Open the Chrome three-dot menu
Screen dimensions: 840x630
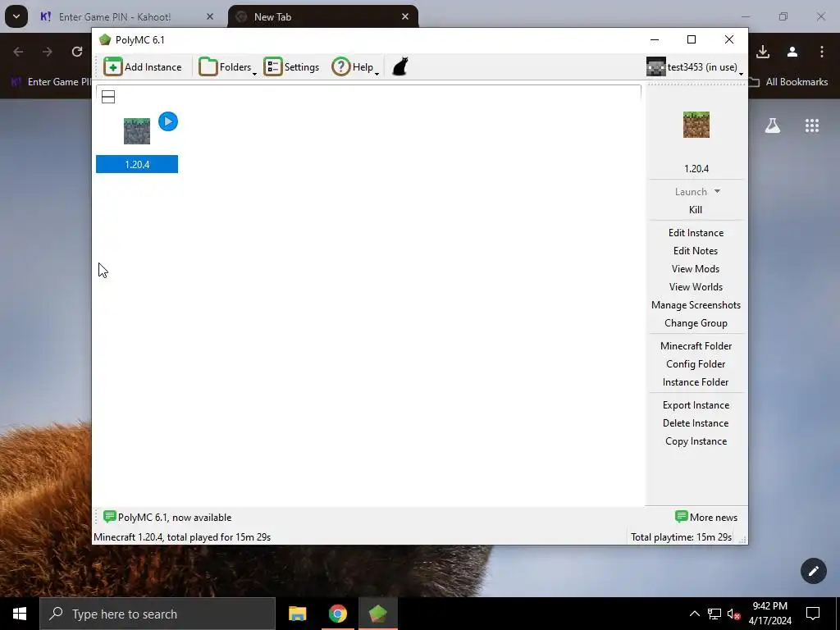click(x=822, y=52)
